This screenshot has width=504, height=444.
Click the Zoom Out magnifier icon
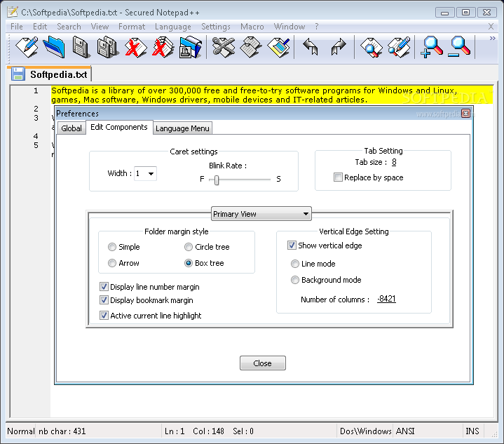(459, 47)
